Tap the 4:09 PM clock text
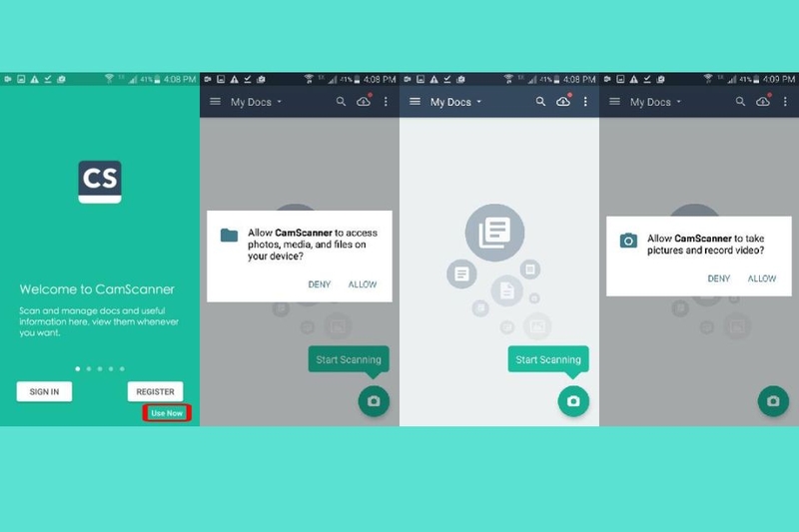Image resolution: width=799 pixels, height=532 pixels. (x=779, y=79)
